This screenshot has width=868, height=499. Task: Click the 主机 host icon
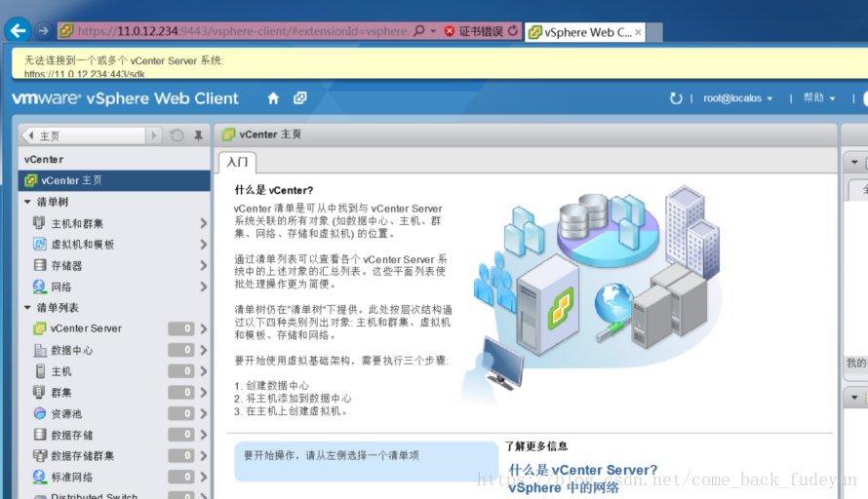pyautogui.click(x=40, y=371)
